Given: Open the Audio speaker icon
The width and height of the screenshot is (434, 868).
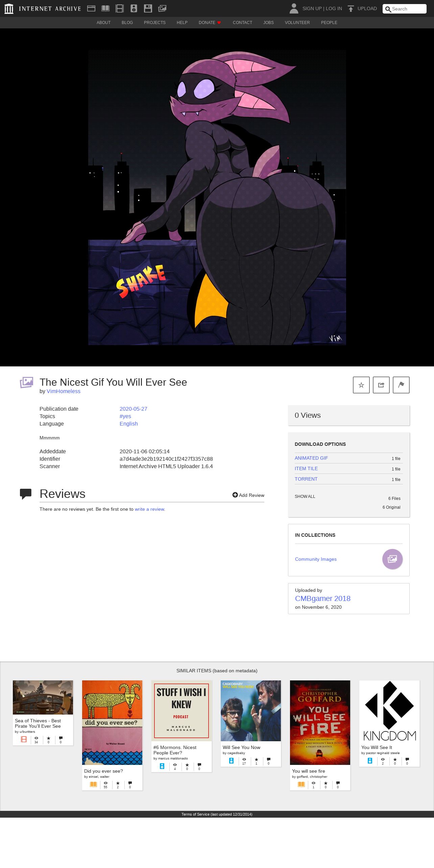Looking at the screenshot, I should (x=134, y=8).
